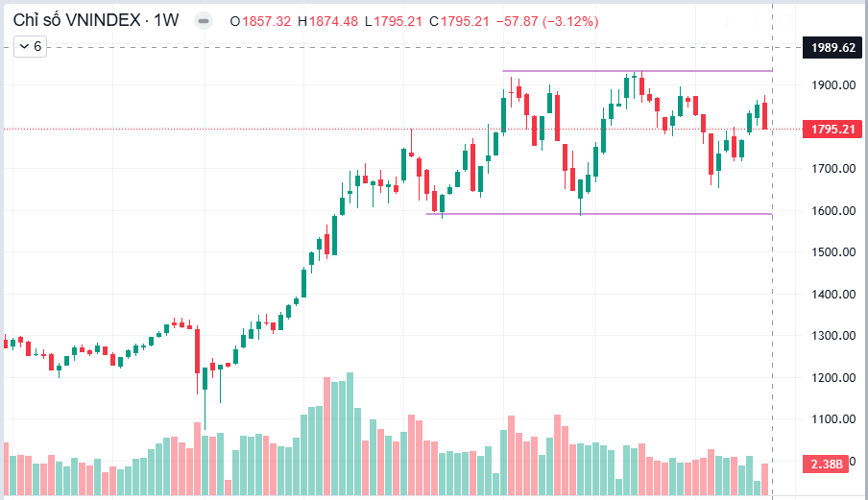Viewport: 868px width, 500px height.
Task: Click the grey market status pill icon
Action: (x=204, y=21)
